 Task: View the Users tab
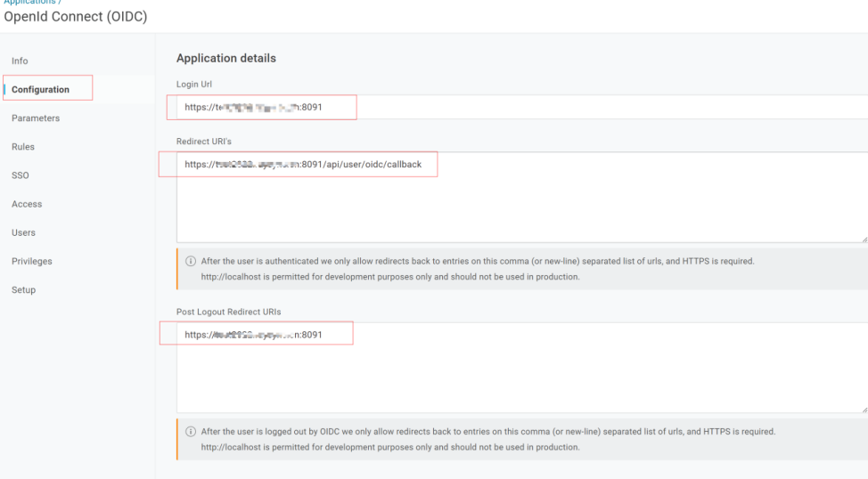pyautogui.click(x=24, y=232)
